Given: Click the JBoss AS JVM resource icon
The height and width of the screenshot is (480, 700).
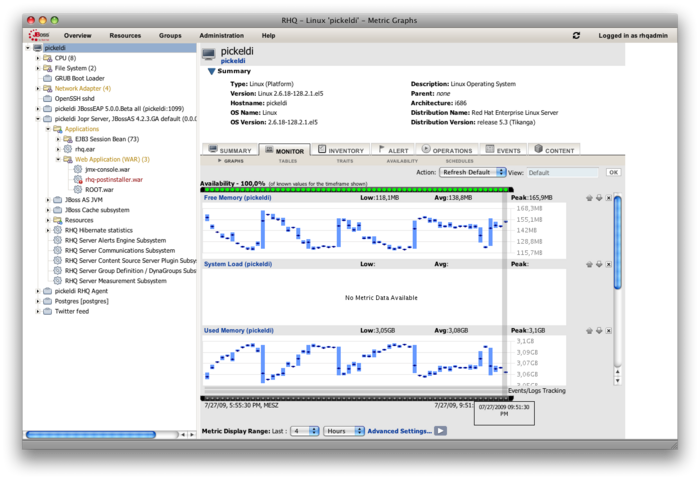Looking at the screenshot, I should tap(58, 200).
